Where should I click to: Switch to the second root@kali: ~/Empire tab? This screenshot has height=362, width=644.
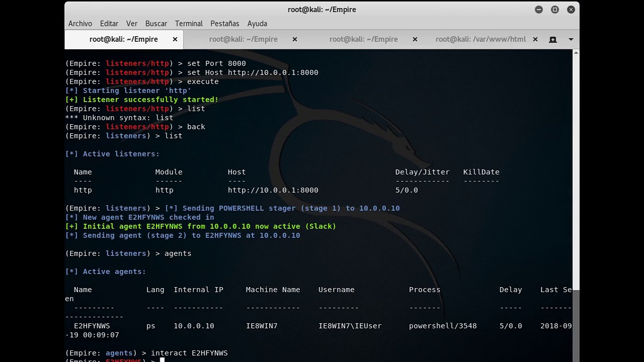click(x=244, y=39)
